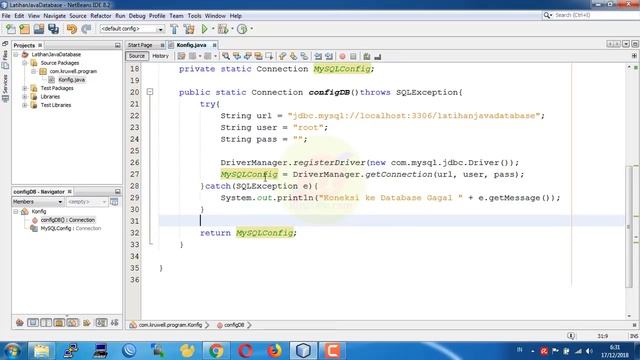Open the Debug menu
Image resolution: width=640 pixels, height=360 pixels.
click(137, 16)
